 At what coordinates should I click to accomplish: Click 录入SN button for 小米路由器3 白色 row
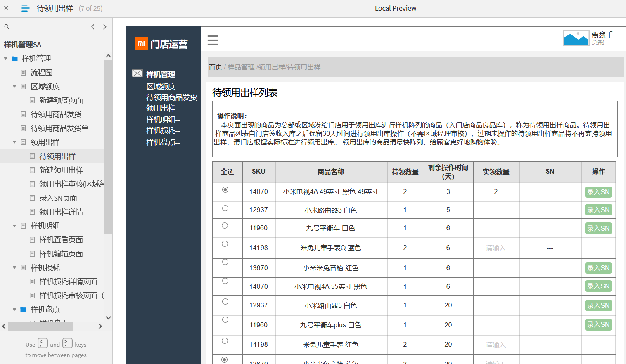(x=598, y=210)
